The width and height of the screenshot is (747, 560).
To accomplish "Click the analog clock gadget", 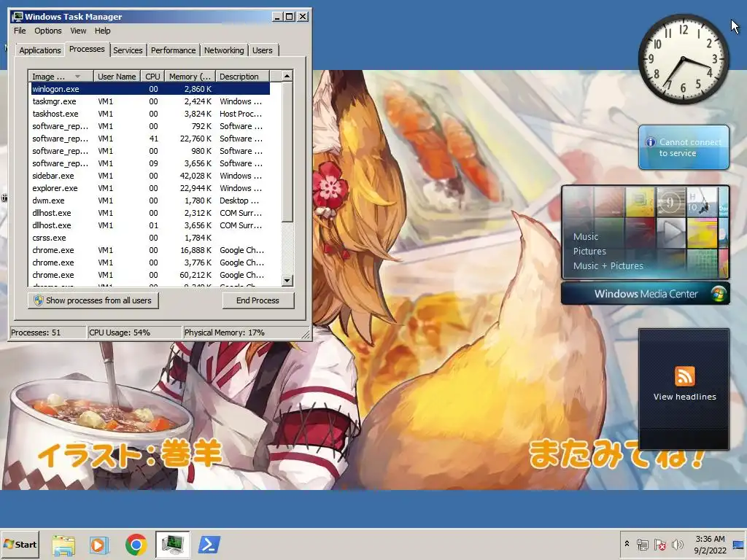I will pos(683,59).
